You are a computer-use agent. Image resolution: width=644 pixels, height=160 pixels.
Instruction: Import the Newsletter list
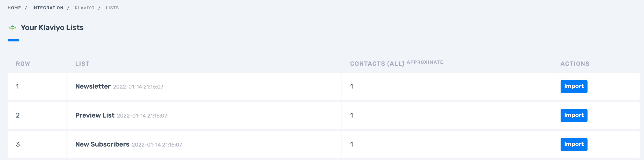[x=574, y=86]
